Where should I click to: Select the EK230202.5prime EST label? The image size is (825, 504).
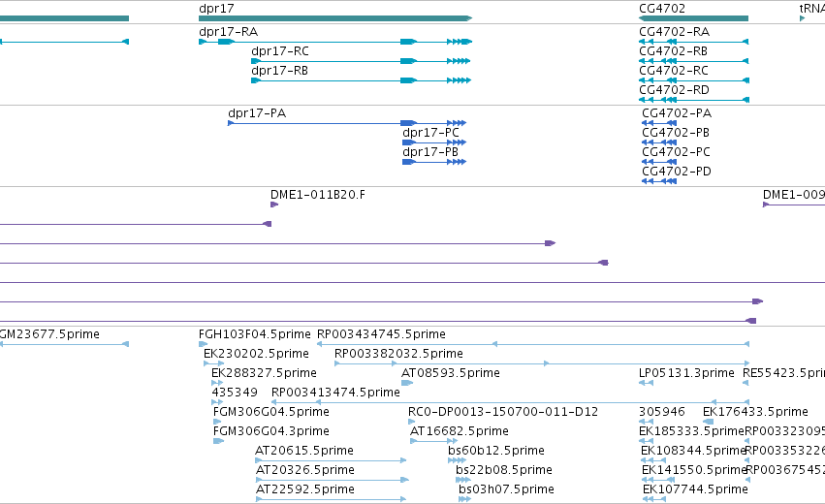click(x=256, y=354)
